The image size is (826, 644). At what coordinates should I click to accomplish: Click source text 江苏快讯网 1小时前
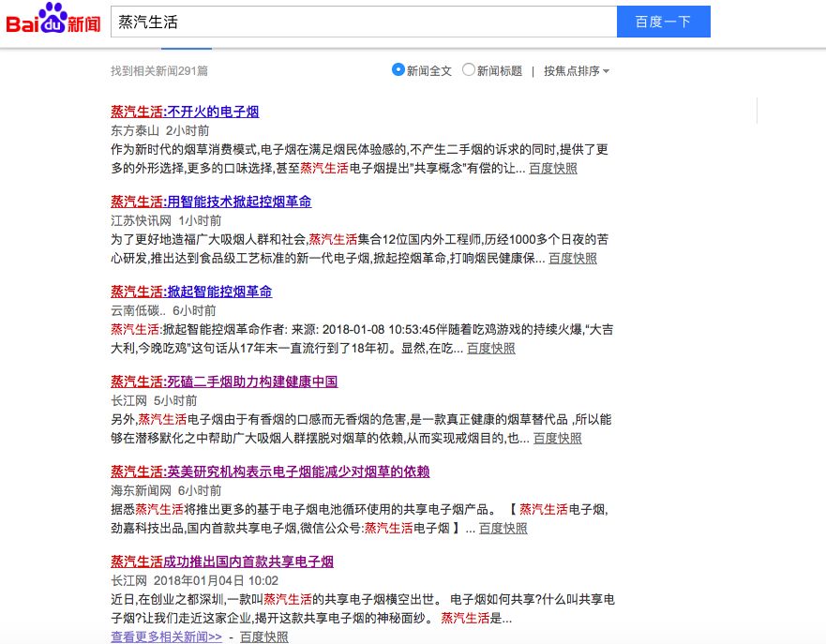pos(166,220)
